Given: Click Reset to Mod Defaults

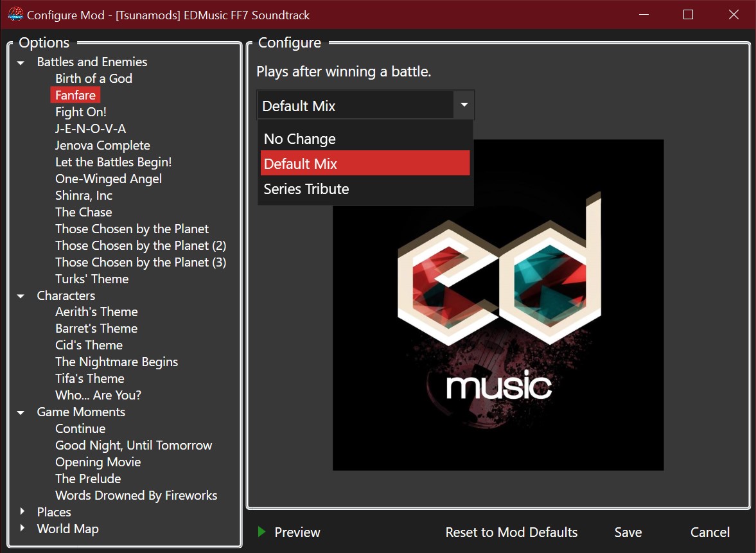Looking at the screenshot, I should click(511, 532).
